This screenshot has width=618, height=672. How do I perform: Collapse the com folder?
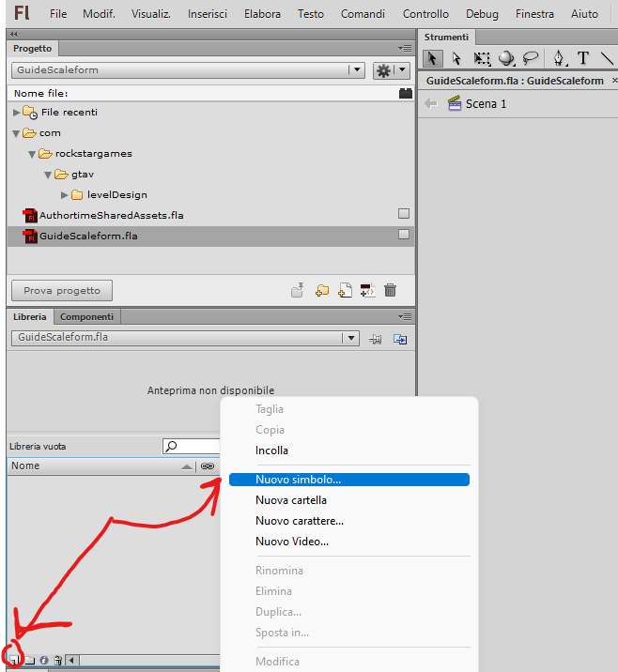point(16,133)
